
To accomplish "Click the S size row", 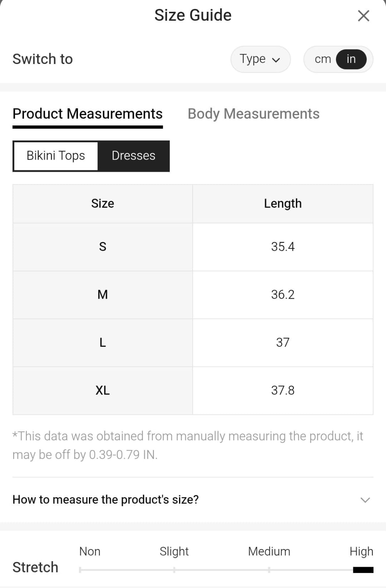I will click(103, 247).
